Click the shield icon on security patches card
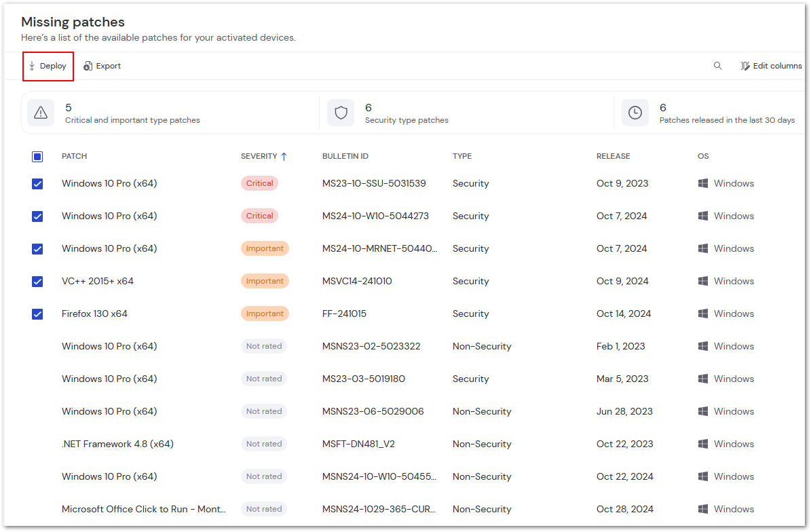 click(340, 113)
